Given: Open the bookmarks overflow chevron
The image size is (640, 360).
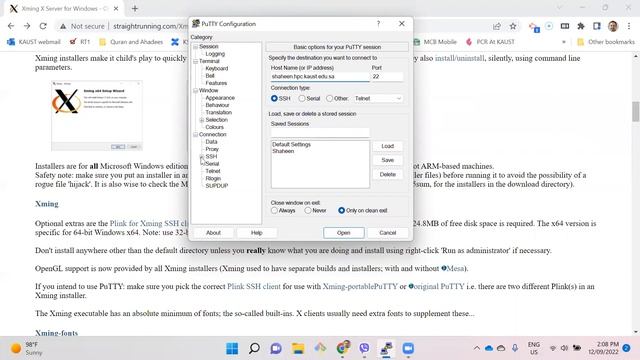Looking at the screenshot, I should click(564, 42).
